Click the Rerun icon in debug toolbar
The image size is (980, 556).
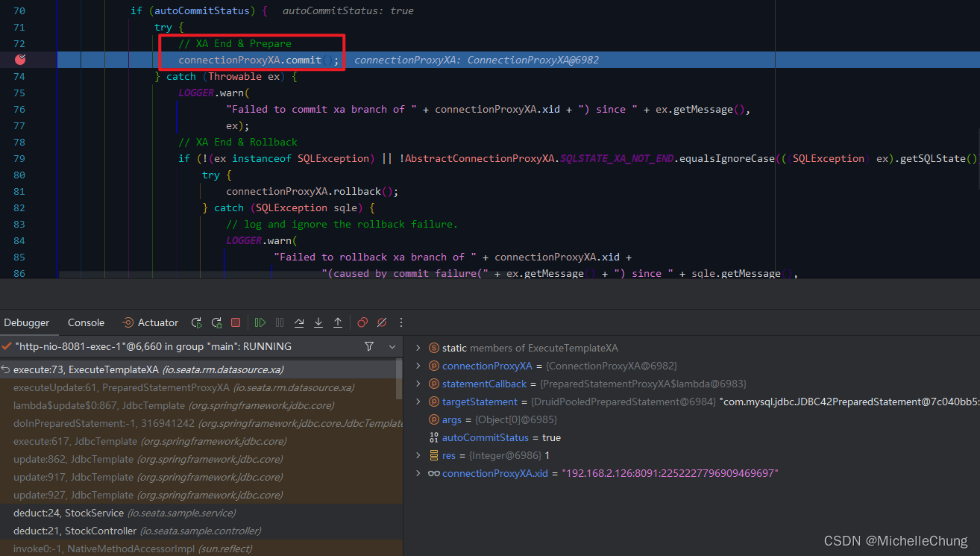[x=196, y=322]
